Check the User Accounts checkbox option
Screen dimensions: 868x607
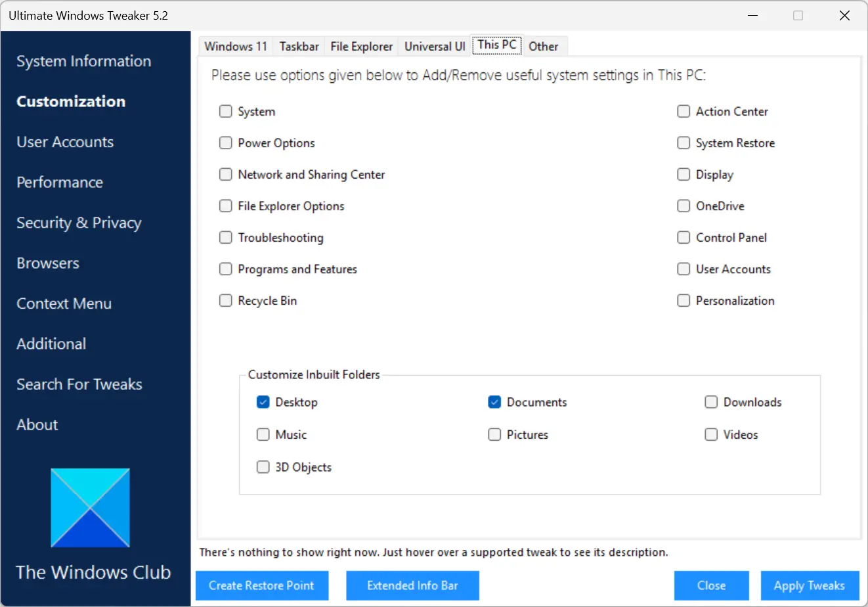point(684,269)
